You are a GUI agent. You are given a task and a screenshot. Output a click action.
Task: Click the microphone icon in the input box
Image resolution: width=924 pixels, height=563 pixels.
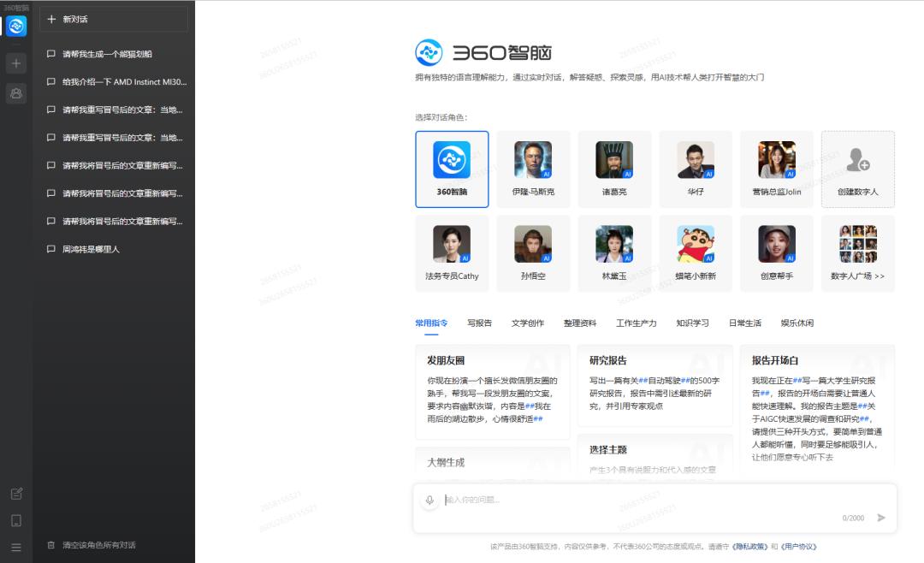tap(430, 500)
